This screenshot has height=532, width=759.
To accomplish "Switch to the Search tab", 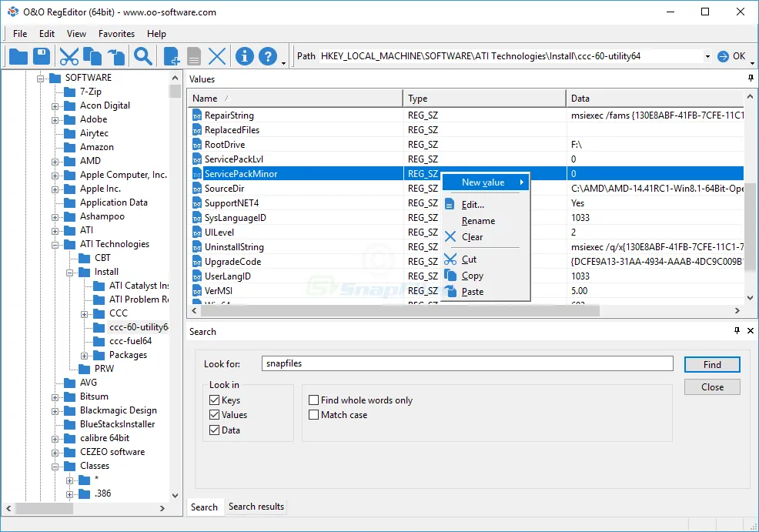I will (204, 507).
